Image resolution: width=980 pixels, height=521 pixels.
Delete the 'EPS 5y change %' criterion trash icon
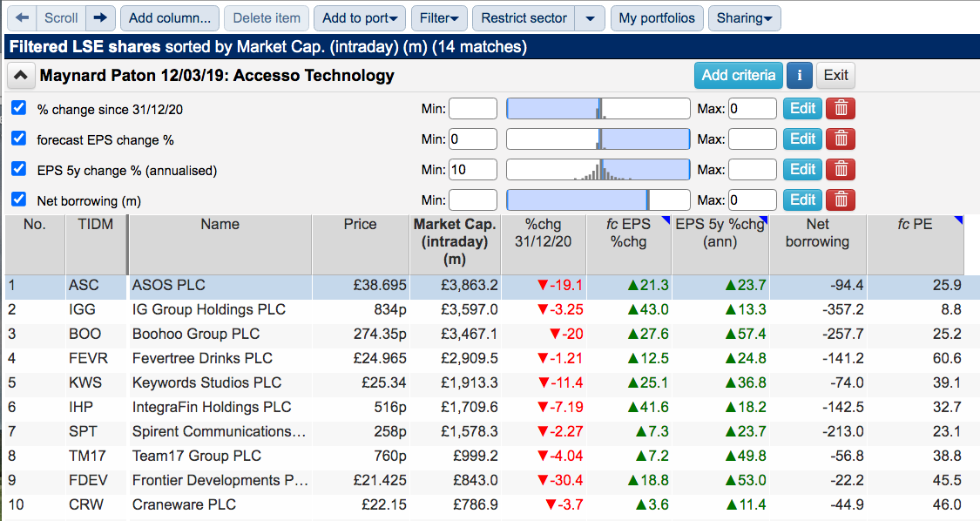(x=841, y=170)
